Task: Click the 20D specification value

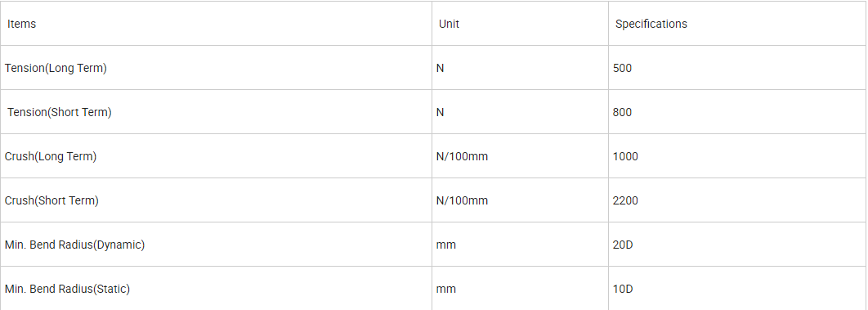Action: click(x=623, y=245)
